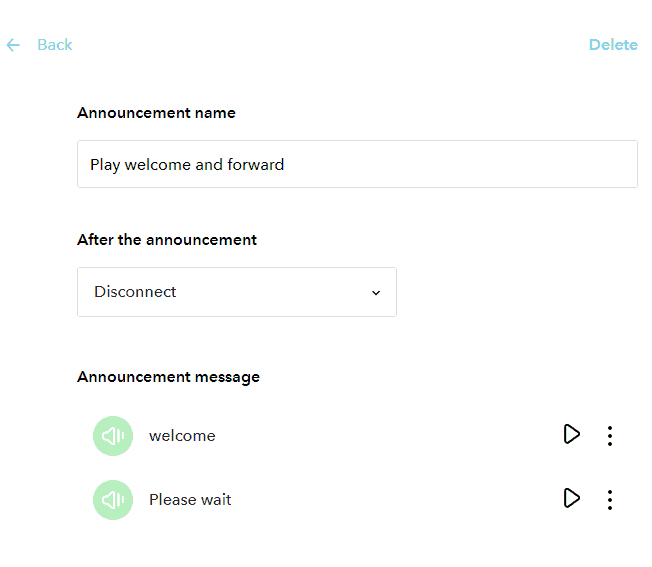Click the Announcement name label

tap(156, 113)
